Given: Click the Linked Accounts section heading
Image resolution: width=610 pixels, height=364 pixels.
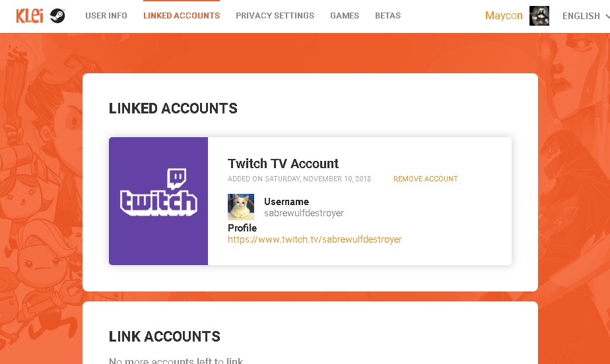Looking at the screenshot, I should (173, 108).
